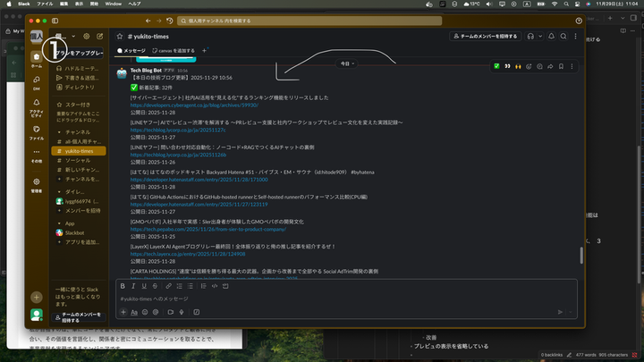The image size is (644, 362).
Task: Compose a new message with the pencil icon
Action: tap(100, 36)
